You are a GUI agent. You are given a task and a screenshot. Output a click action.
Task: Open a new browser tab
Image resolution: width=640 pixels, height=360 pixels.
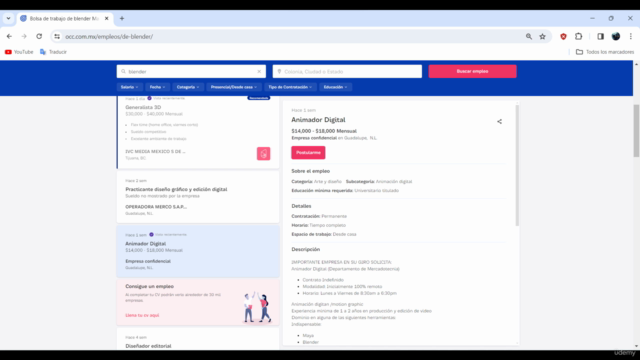tap(122, 18)
